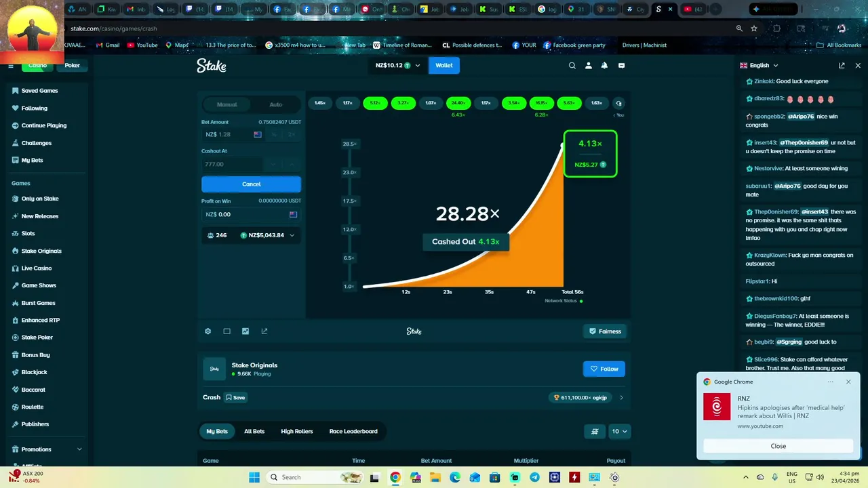Show hidden system tray icons

pos(746,477)
